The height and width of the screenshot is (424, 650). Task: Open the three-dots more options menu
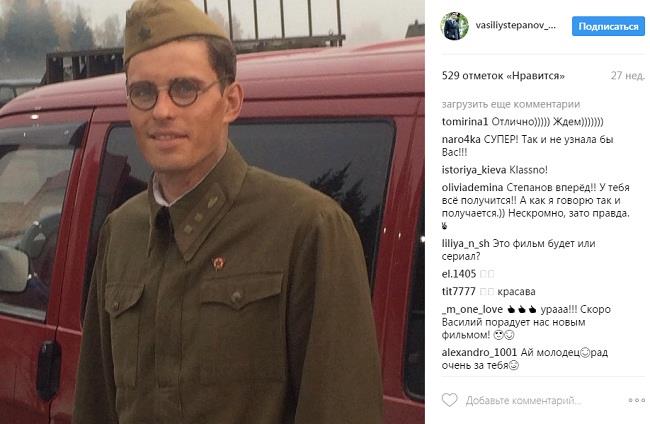point(637,400)
